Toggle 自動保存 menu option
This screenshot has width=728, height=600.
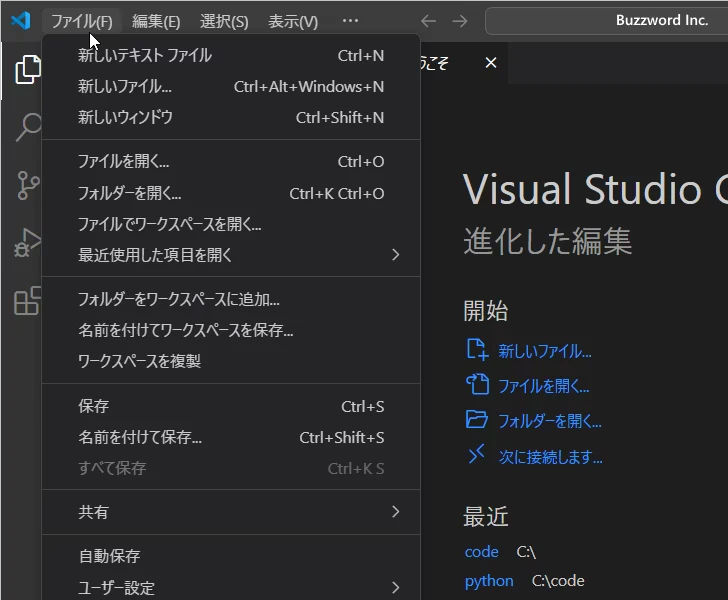(231, 556)
